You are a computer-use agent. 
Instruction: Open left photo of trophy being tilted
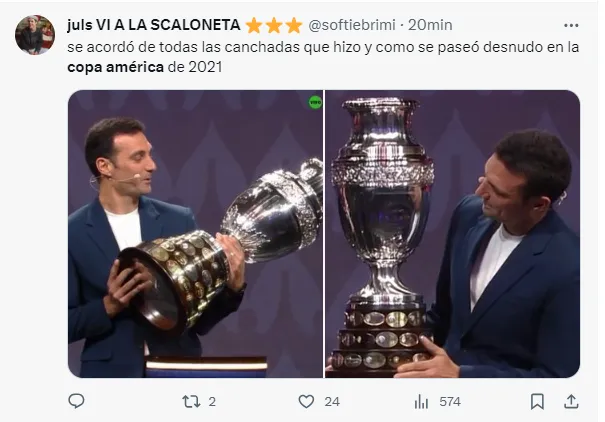pos(195,234)
